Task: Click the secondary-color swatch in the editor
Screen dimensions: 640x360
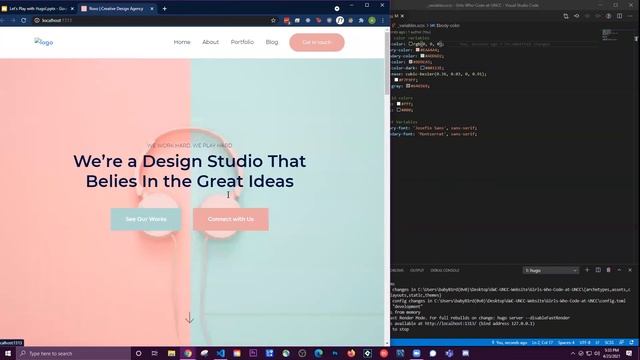Action: 422,56
